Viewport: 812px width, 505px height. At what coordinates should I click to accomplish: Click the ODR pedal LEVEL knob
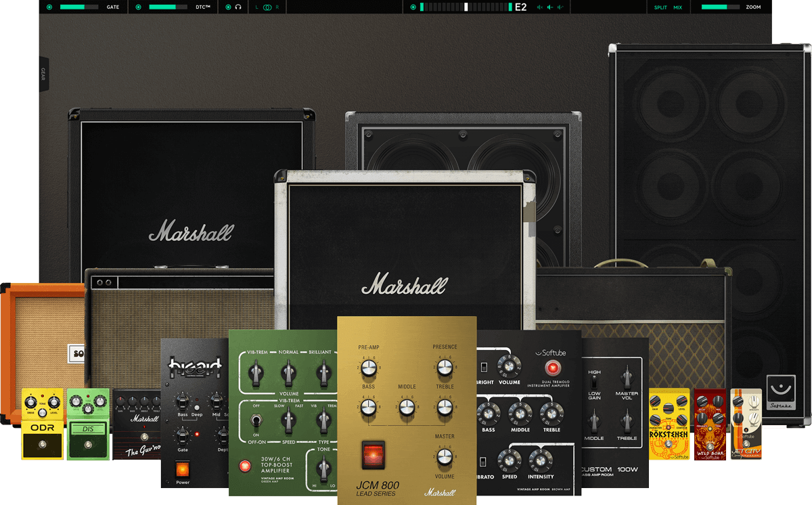pos(54,402)
